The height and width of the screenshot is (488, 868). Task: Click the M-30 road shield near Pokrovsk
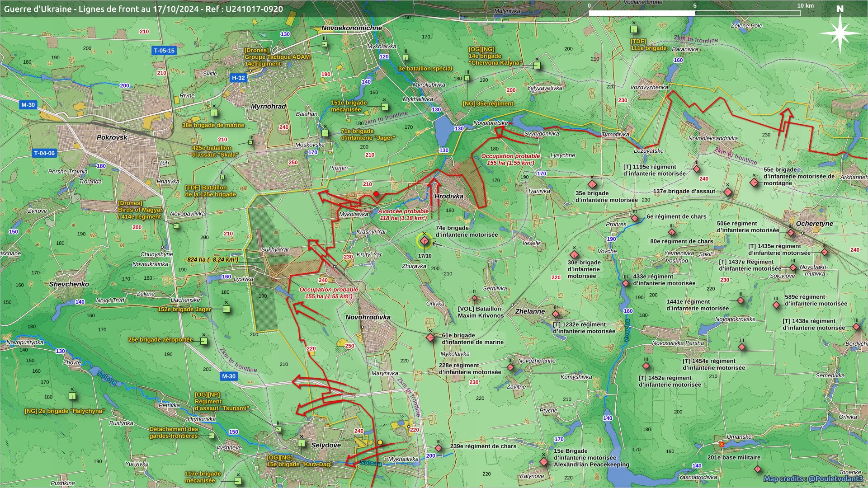click(28, 105)
